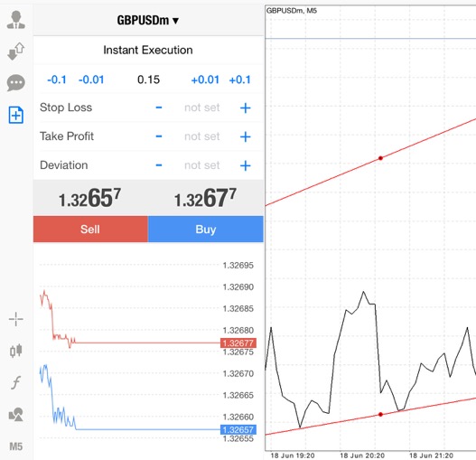Viewport: 476px width, 460px height.
Task: Open the accounts profile icon
Action: pyautogui.click(x=15, y=20)
